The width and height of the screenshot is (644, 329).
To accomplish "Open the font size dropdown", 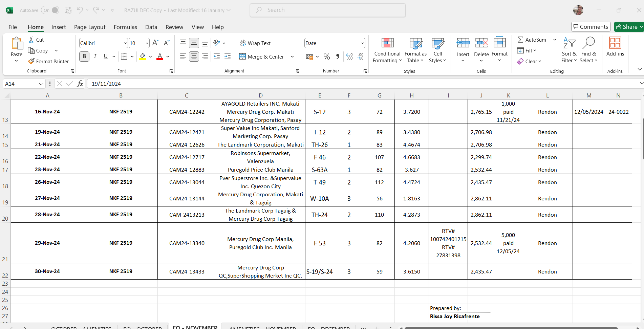I will pos(147,43).
